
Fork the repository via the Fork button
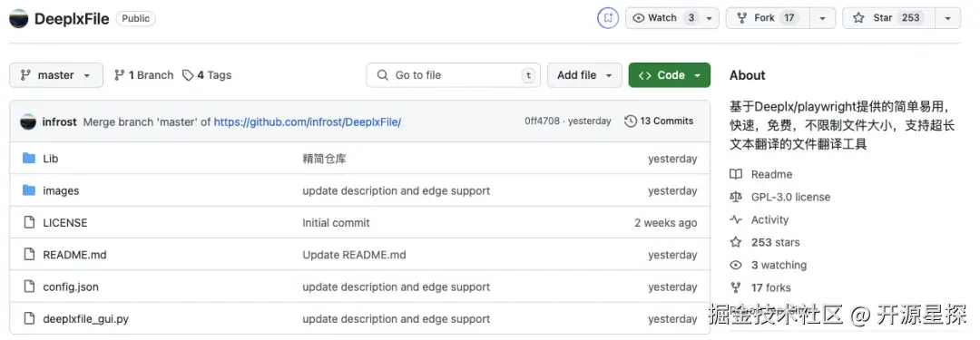click(769, 18)
